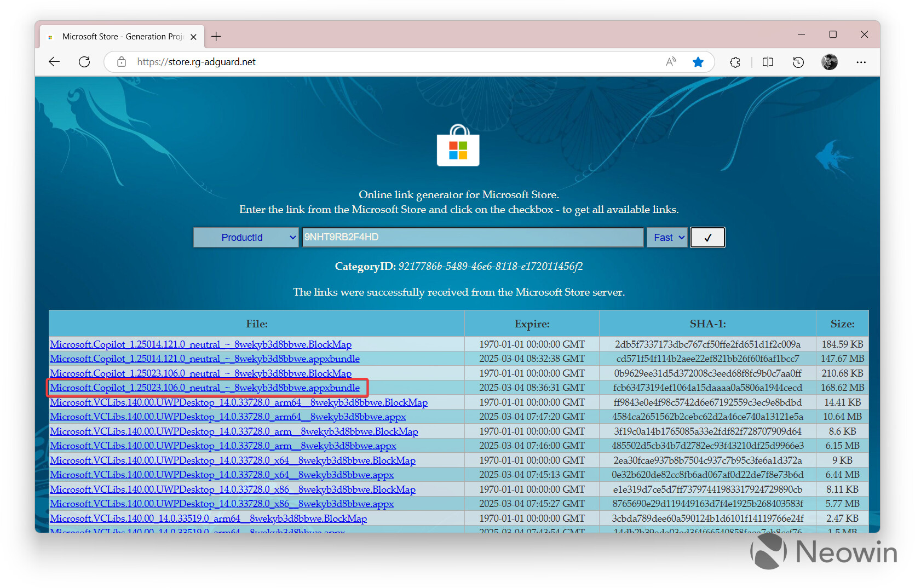This screenshot has width=915, height=588.
Task: Open the user profile avatar
Action: (830, 62)
